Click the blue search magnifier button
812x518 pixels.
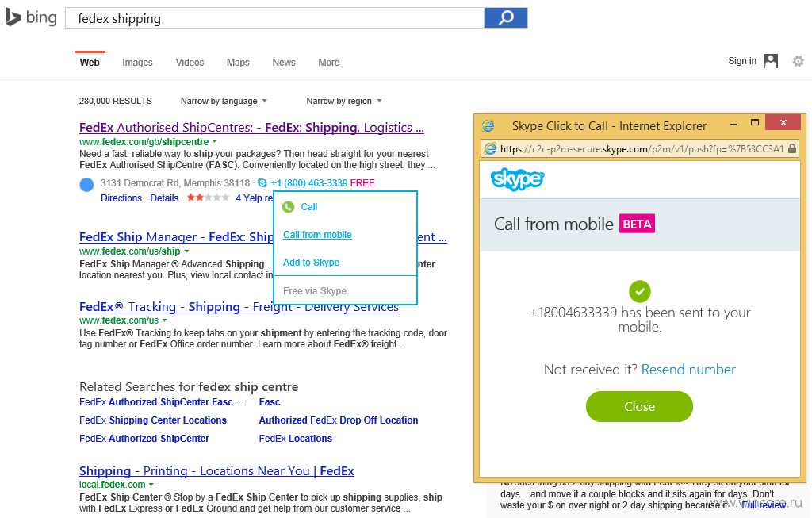click(506, 17)
